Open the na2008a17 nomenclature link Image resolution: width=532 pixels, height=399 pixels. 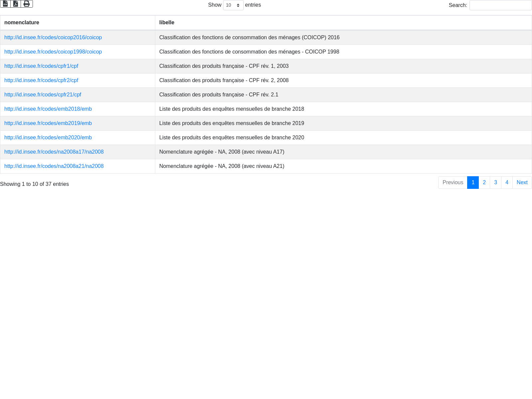click(x=54, y=152)
